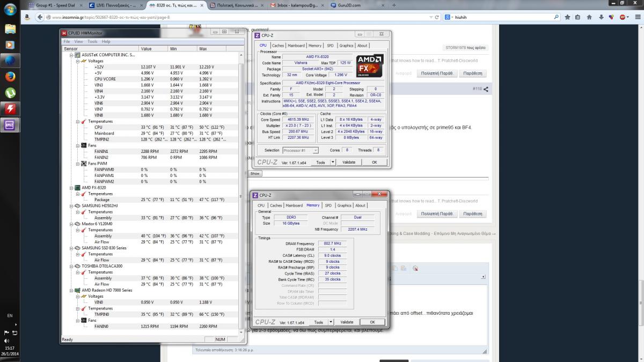The width and height of the screenshot is (644, 362).
Task: Click the Amazon icon left of the address bar
Action: tap(26, 17)
